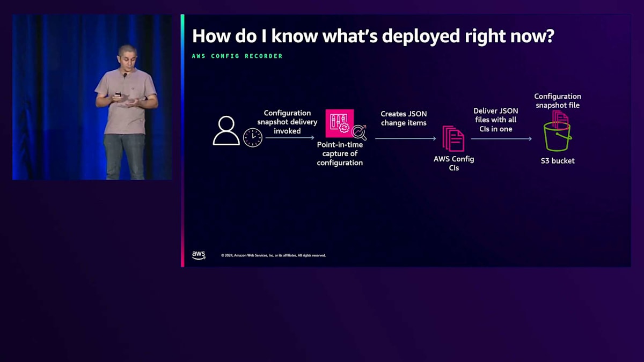
Task: Click the 'AWS Config CIs' label
Action: (454, 163)
